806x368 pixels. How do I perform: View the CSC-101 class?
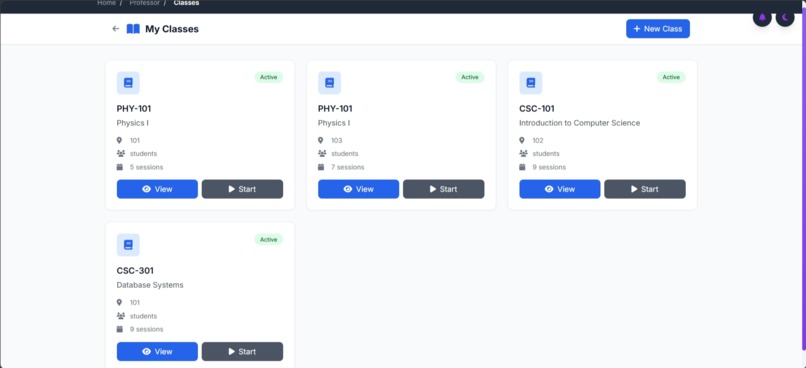[x=559, y=189]
